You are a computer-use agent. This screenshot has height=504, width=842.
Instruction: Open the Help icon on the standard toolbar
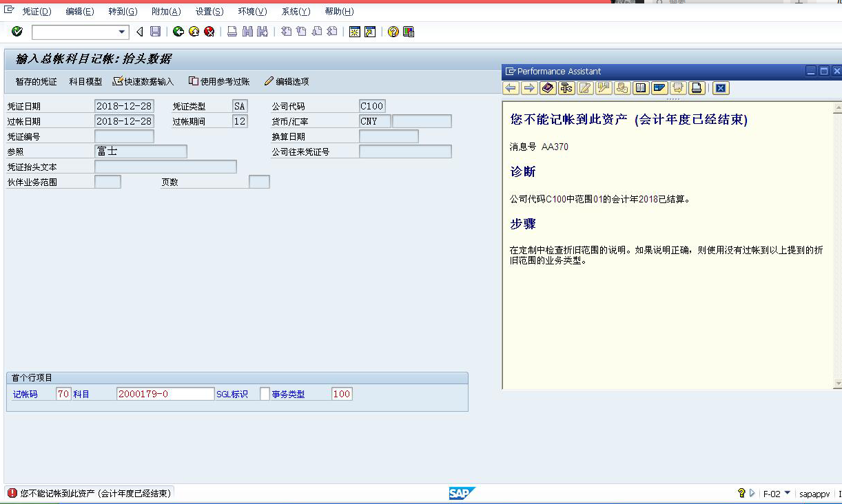393,31
